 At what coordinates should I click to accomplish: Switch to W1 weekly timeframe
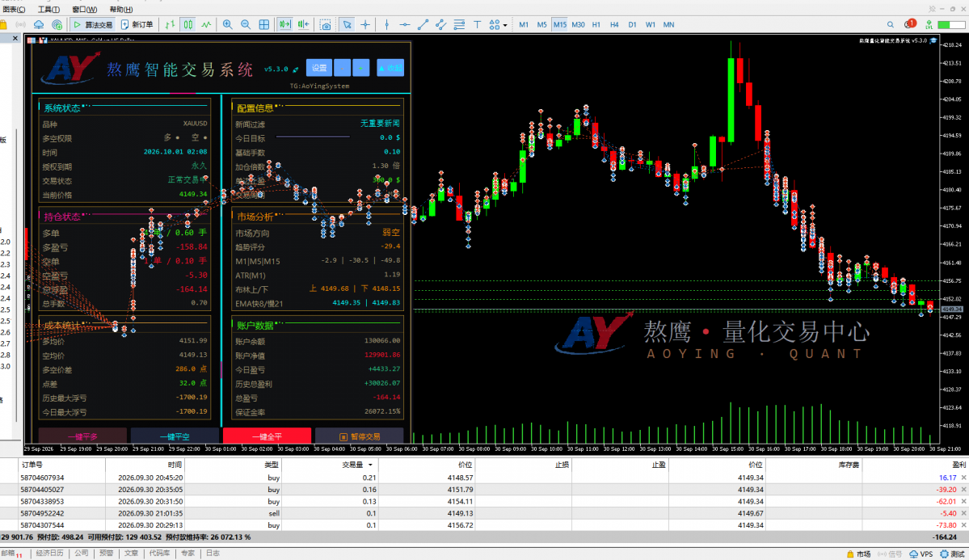650,25
